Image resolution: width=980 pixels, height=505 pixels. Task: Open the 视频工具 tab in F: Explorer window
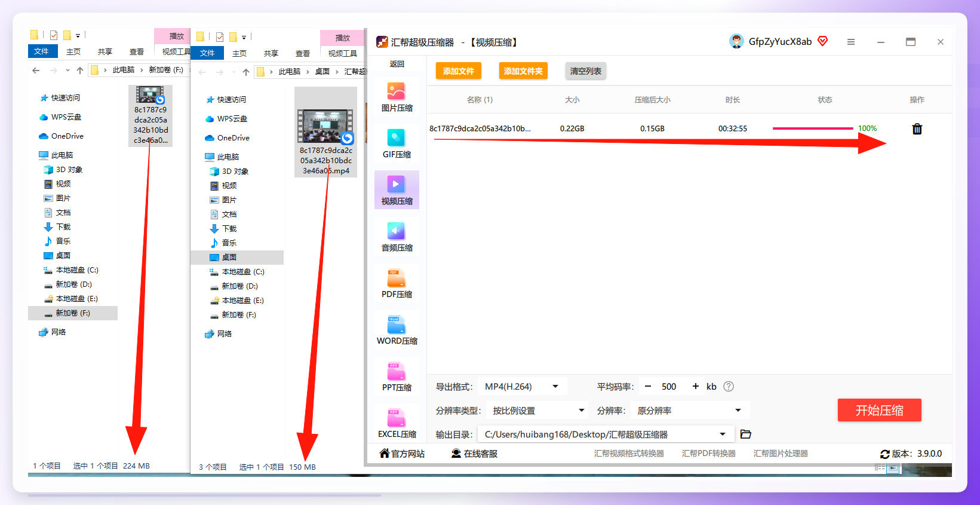176,52
